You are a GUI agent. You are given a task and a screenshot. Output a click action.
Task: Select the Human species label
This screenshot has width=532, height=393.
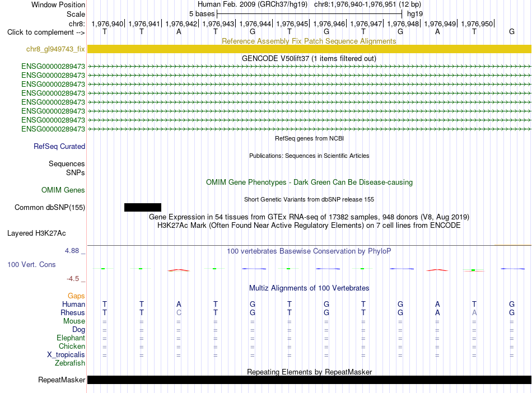[x=73, y=304]
